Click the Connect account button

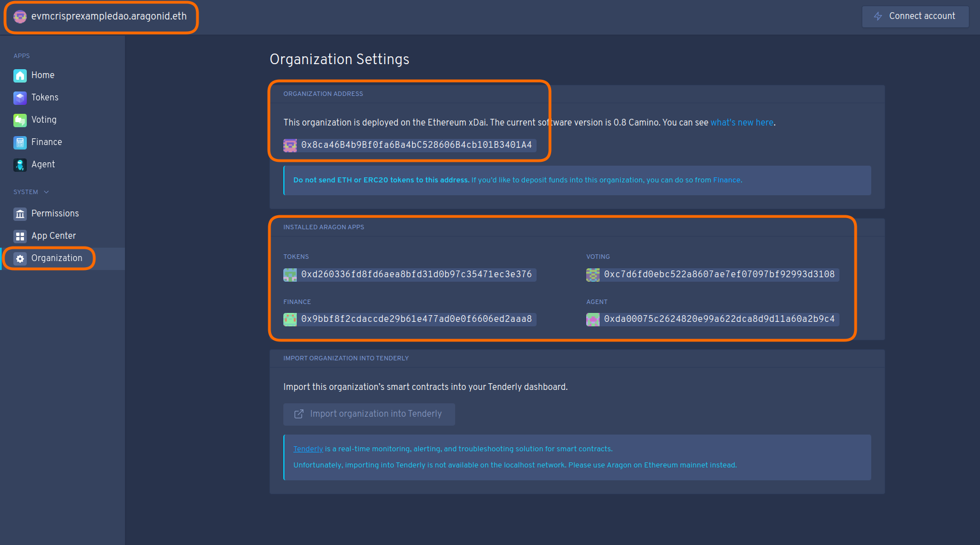click(x=915, y=16)
